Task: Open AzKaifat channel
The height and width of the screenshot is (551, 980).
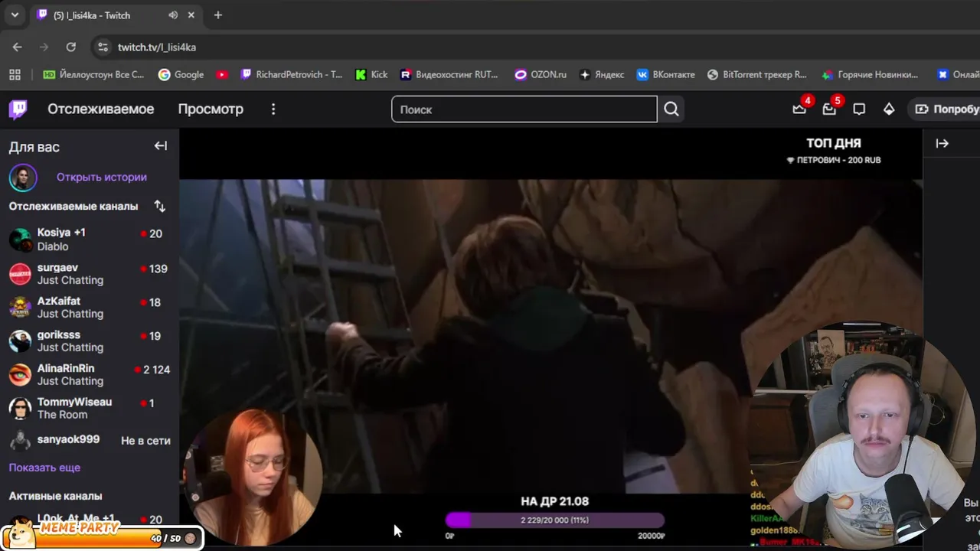Action: click(90, 307)
